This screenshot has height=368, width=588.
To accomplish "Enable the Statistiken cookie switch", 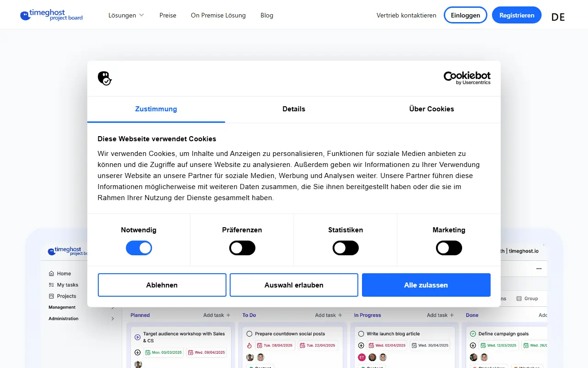I will point(345,248).
